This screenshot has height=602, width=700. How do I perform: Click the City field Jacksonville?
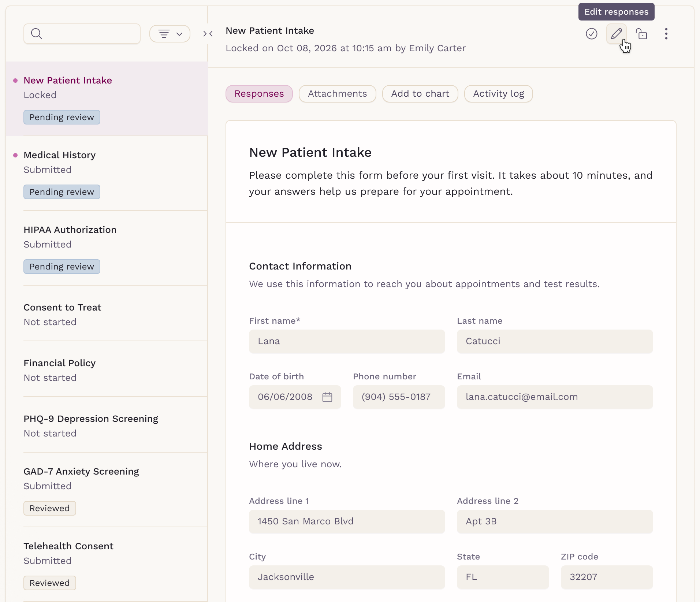coord(347,577)
